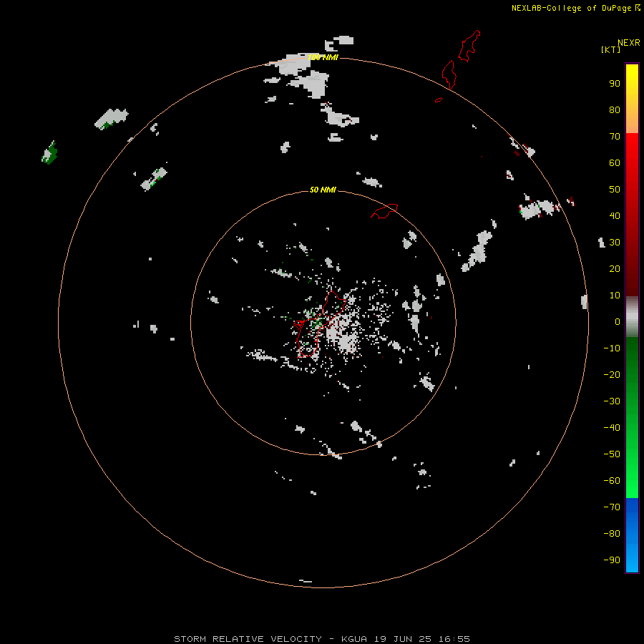Click the 100 NMI range ring label
This screenshot has width=644, height=644.
tap(323, 57)
